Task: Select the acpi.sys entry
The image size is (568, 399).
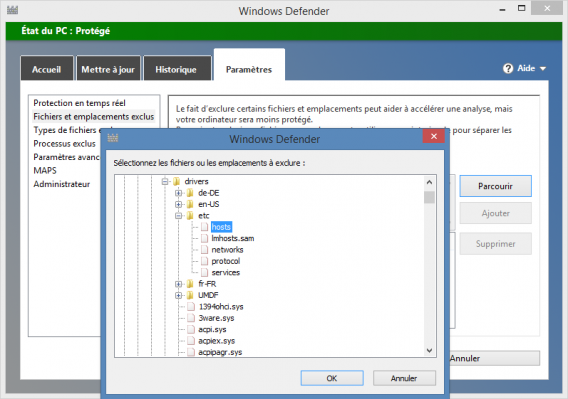Action: click(212, 329)
